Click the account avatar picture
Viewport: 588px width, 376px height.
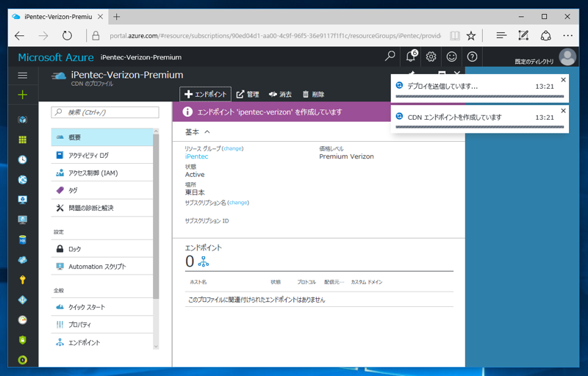pos(567,57)
